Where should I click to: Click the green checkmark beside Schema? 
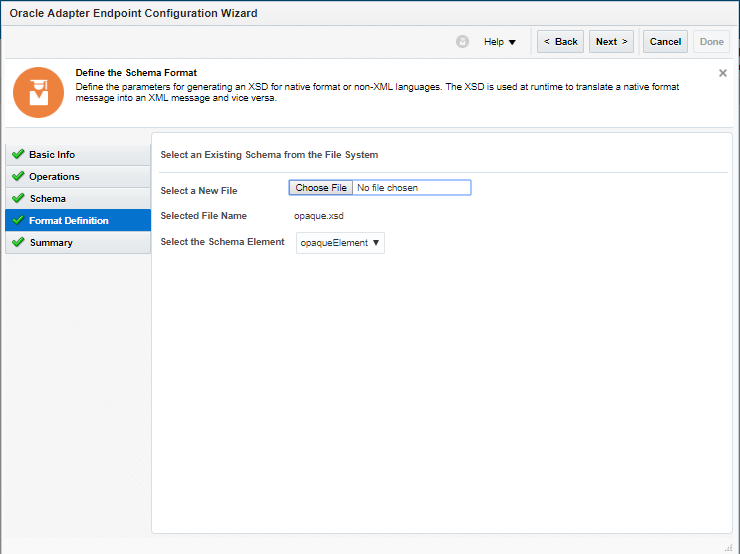point(18,199)
